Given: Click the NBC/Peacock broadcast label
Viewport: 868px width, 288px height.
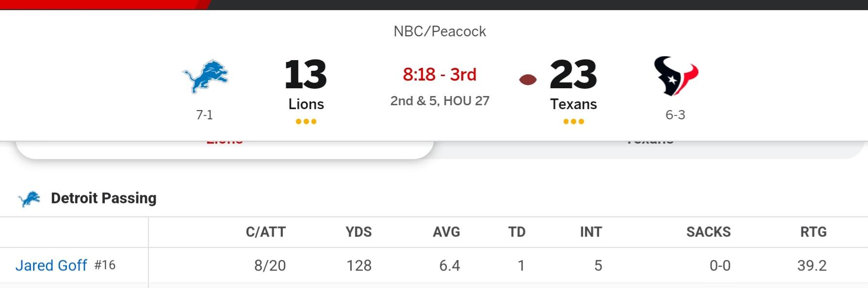Looking at the screenshot, I should click(x=440, y=32).
